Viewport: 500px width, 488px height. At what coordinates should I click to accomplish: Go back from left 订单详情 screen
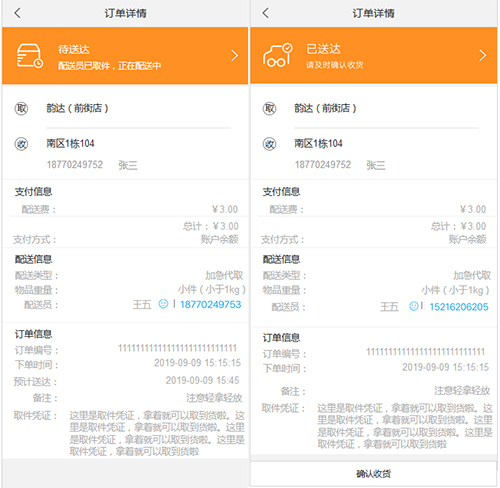pos(17,13)
